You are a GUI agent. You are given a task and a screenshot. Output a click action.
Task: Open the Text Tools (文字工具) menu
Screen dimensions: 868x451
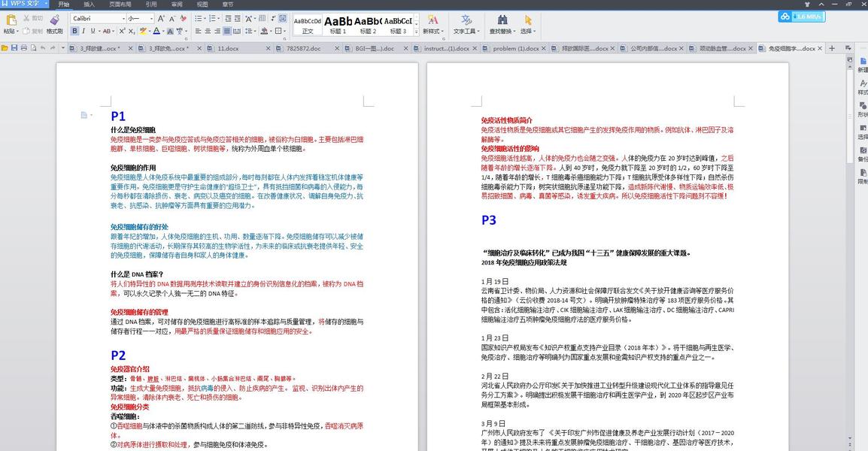pos(466,25)
